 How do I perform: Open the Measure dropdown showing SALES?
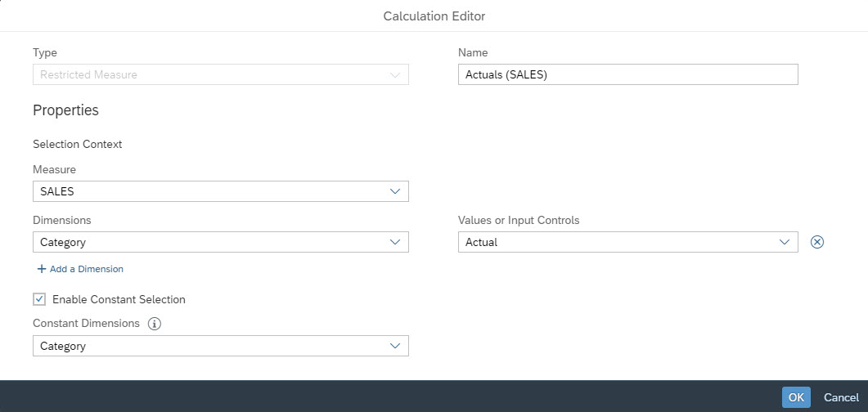pyautogui.click(x=221, y=191)
